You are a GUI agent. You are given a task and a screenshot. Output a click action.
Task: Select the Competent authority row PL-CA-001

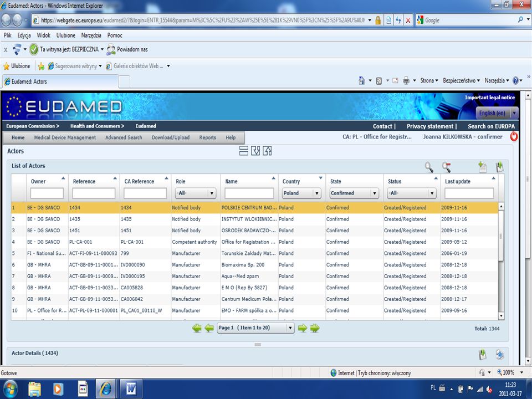coord(254,242)
